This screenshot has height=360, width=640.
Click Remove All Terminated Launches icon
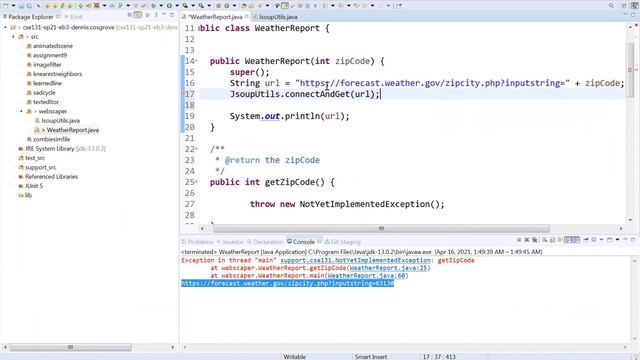tap(535, 240)
